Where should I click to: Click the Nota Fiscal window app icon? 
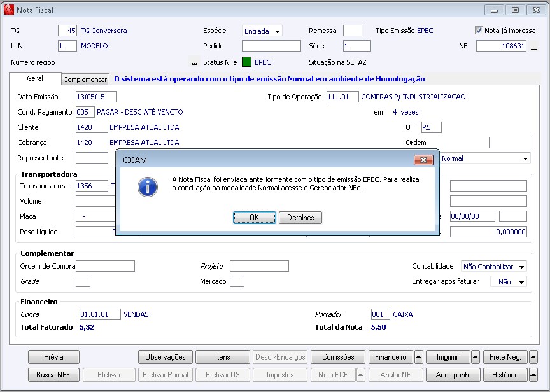tap(8, 10)
